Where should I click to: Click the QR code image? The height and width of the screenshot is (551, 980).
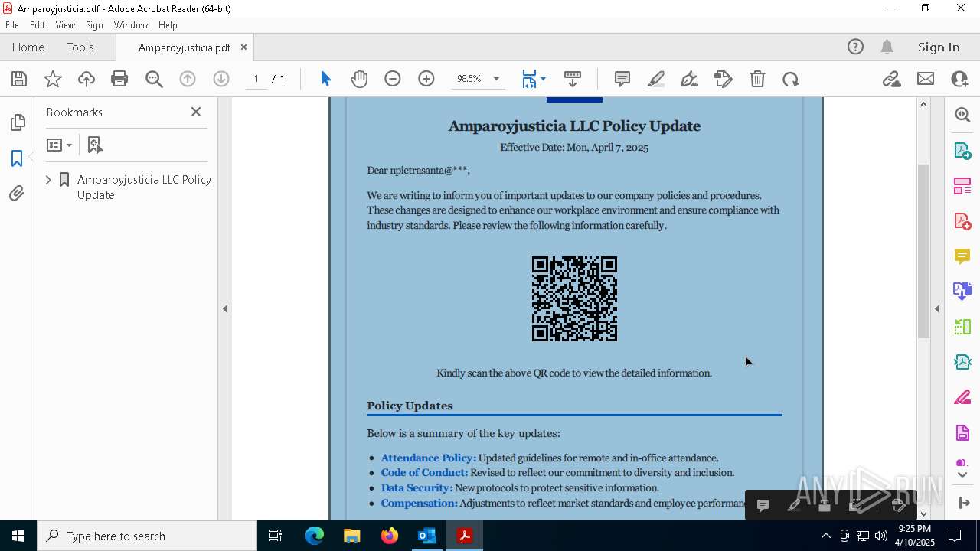coord(574,298)
